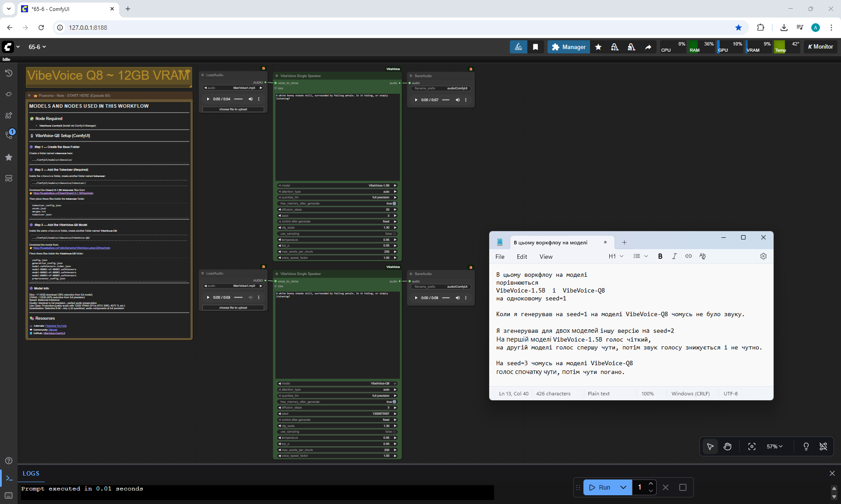Open the queue history sidebar icon
Image resolution: width=841 pixels, height=504 pixels.
coord(8,73)
